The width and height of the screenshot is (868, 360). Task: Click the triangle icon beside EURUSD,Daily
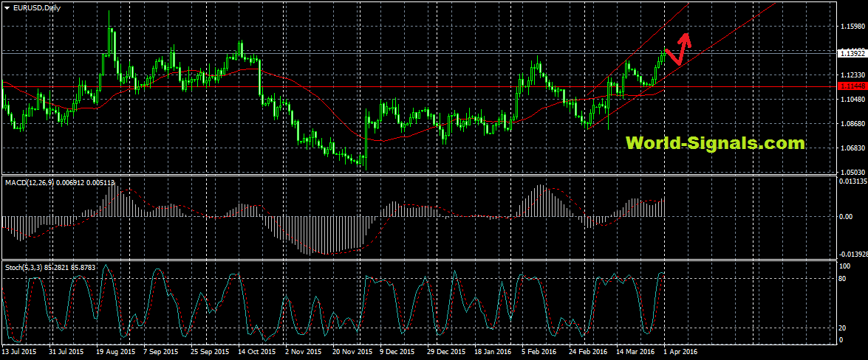7,7
